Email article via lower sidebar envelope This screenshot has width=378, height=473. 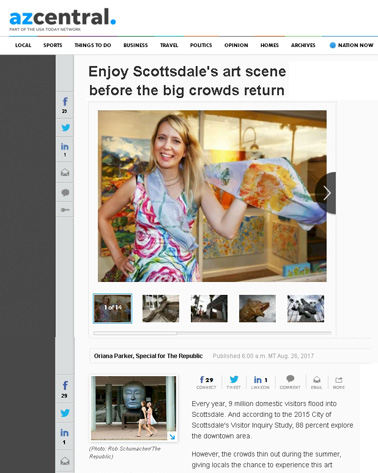tap(65, 461)
